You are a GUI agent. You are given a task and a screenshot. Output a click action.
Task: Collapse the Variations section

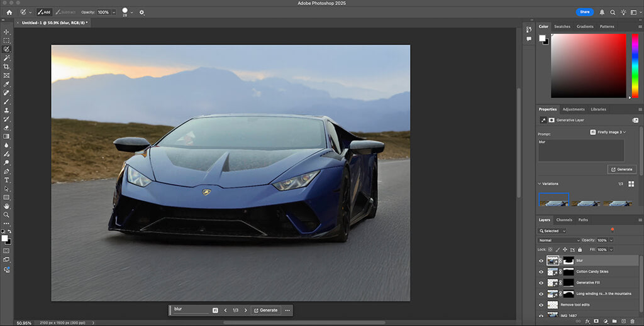click(539, 183)
